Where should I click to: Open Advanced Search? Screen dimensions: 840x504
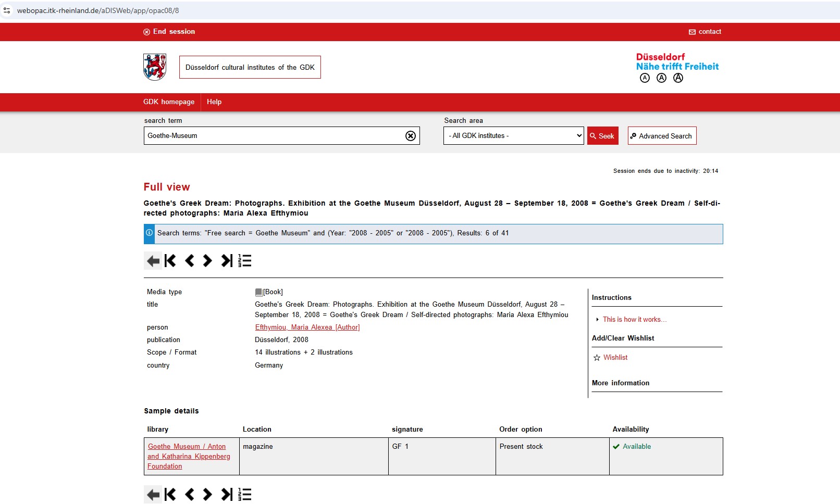(662, 136)
